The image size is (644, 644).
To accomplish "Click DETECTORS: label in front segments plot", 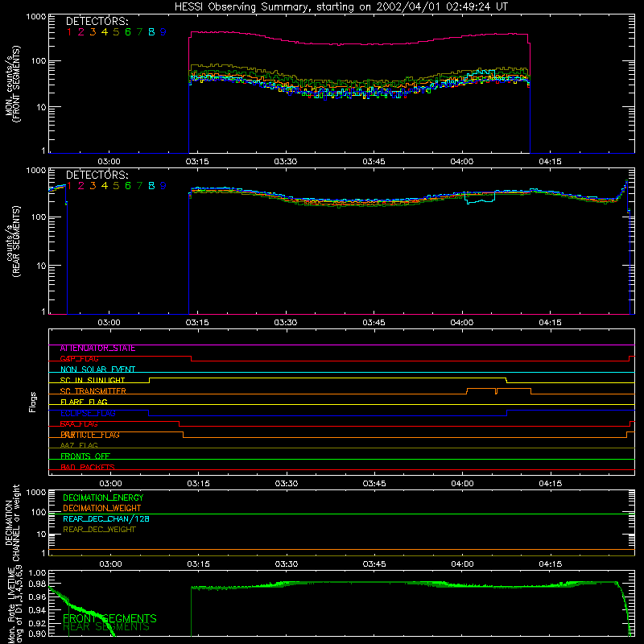I will (x=97, y=22).
